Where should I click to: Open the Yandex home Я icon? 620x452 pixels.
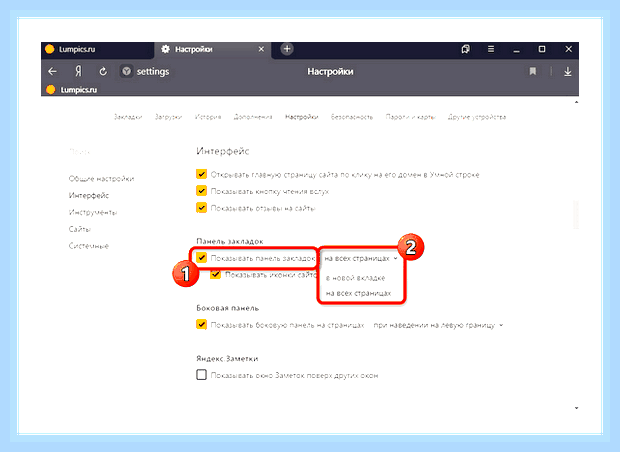click(x=78, y=72)
